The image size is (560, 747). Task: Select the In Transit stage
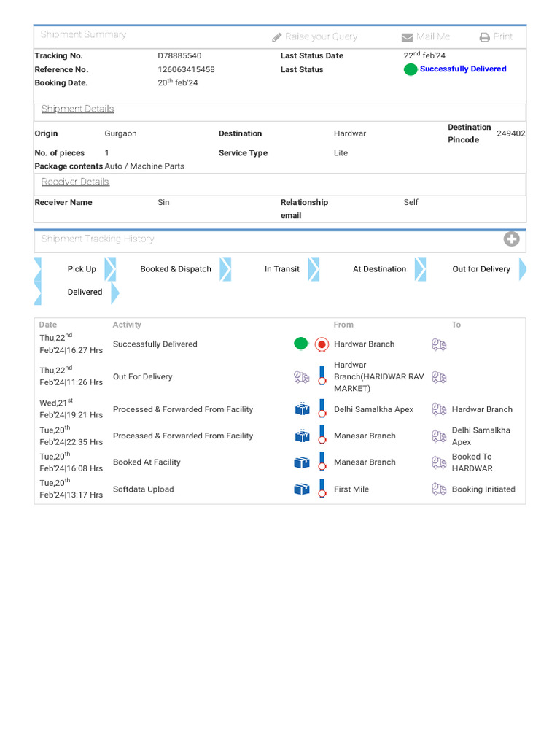[x=282, y=269]
